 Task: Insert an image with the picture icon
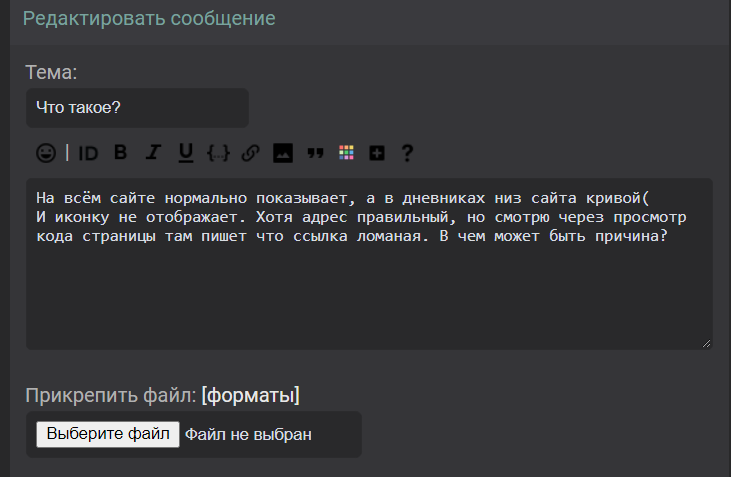click(x=283, y=153)
